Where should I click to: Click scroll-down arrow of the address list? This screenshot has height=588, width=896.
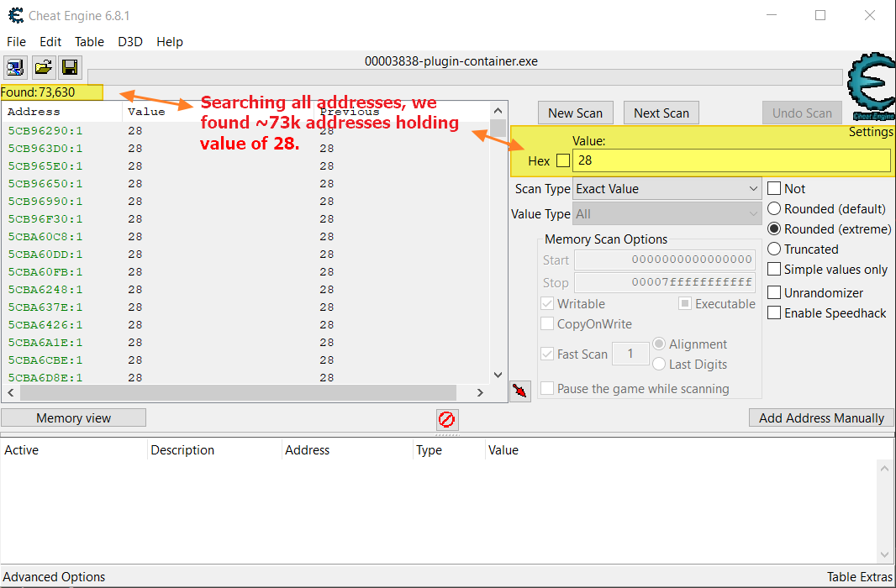pos(498,375)
